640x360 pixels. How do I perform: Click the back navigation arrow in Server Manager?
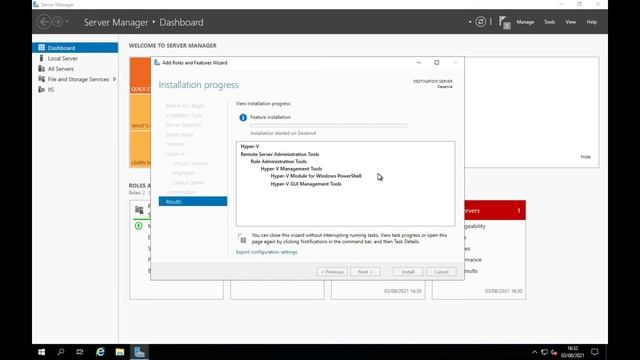[x=44, y=22]
